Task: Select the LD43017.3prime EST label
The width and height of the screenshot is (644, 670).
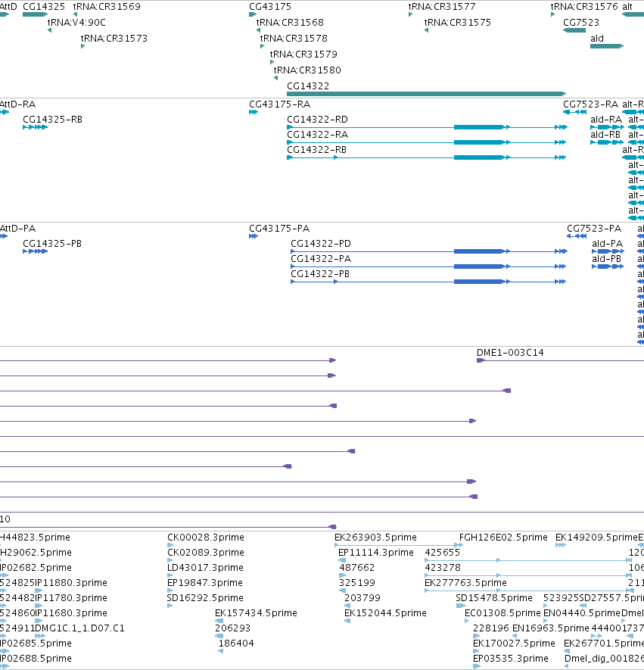Action: [x=205, y=568]
